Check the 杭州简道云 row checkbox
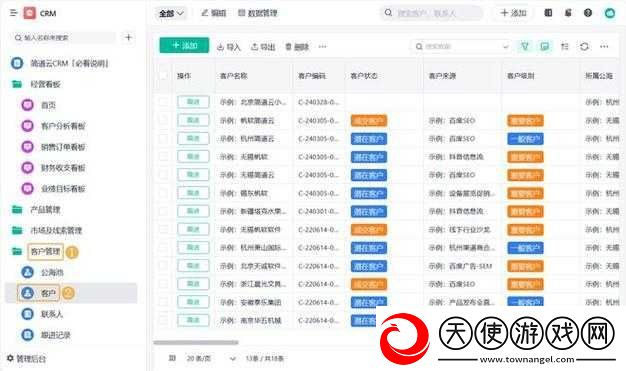The height and width of the screenshot is (371, 626). click(163, 139)
